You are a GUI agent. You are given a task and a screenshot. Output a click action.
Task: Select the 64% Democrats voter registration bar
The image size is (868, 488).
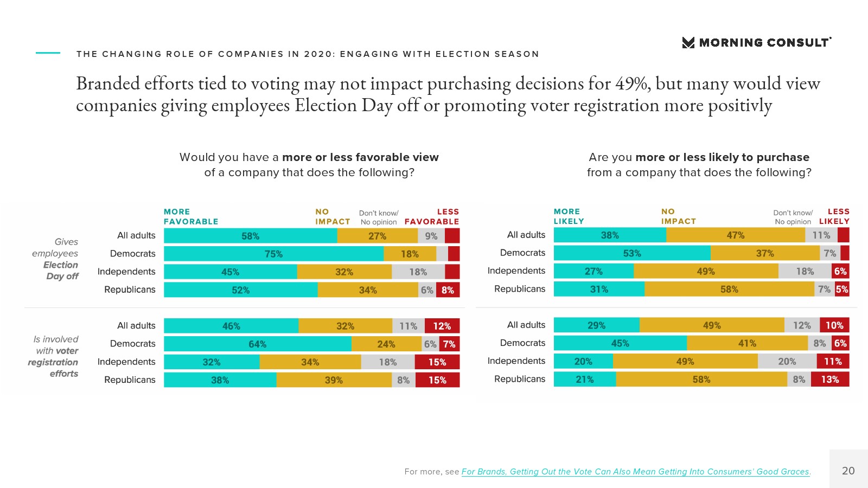click(257, 344)
